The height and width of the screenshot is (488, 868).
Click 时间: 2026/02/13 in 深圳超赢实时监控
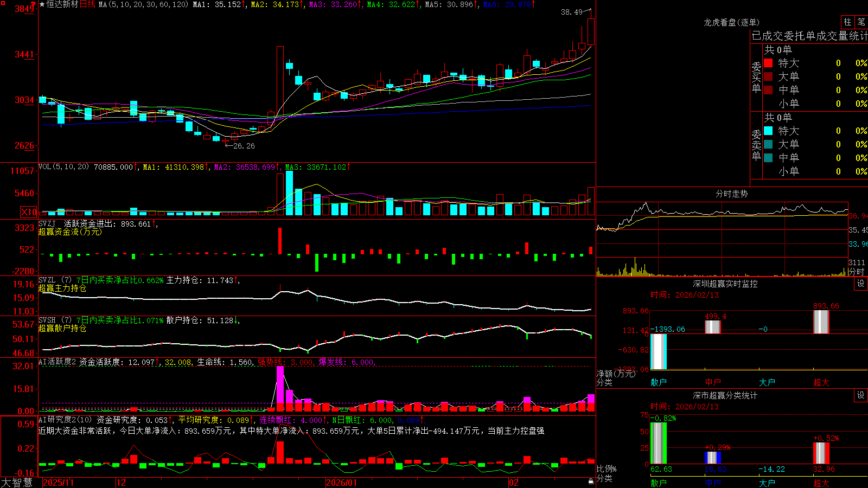[x=685, y=295]
